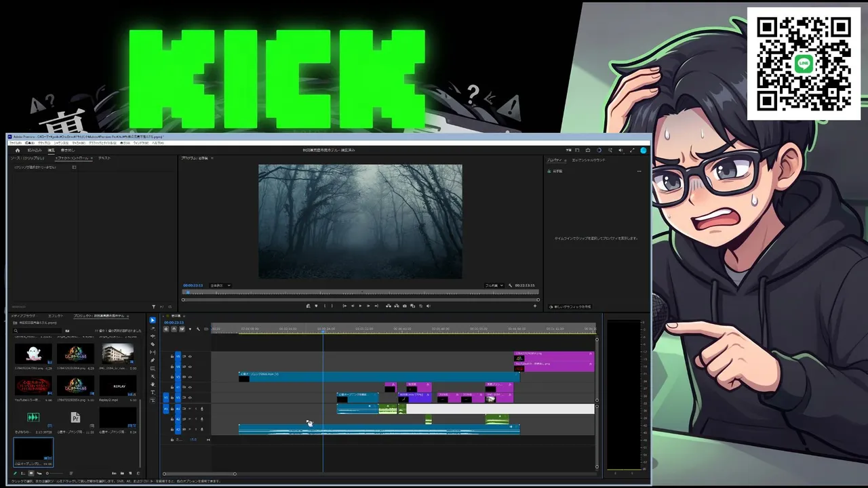This screenshot has height=488, width=868.
Task: Open the Effect Controls panel menu
Action: pos(93,158)
